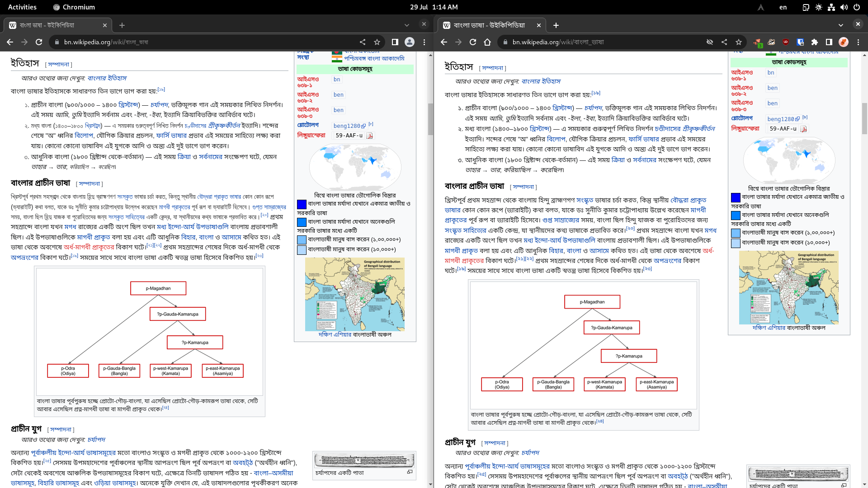The image size is (868, 488).
Task: Open চর্যাপদ link in right window history list
Action: click(x=593, y=108)
